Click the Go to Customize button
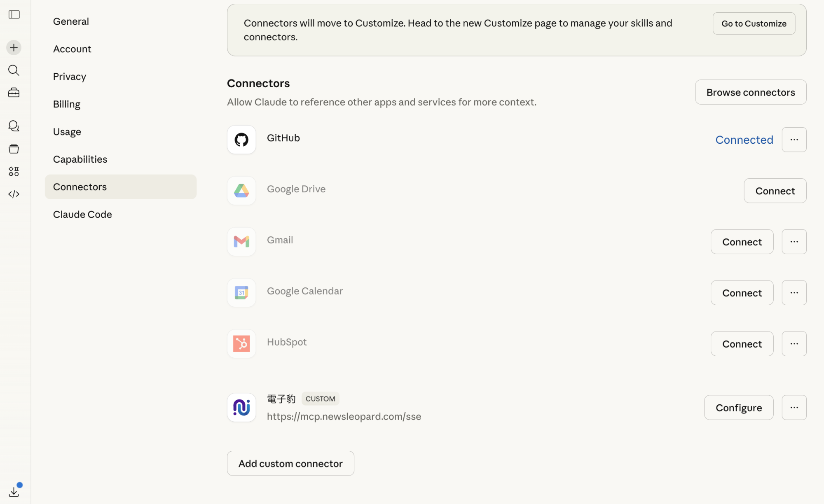The height and width of the screenshot is (504, 824). tap(754, 23)
